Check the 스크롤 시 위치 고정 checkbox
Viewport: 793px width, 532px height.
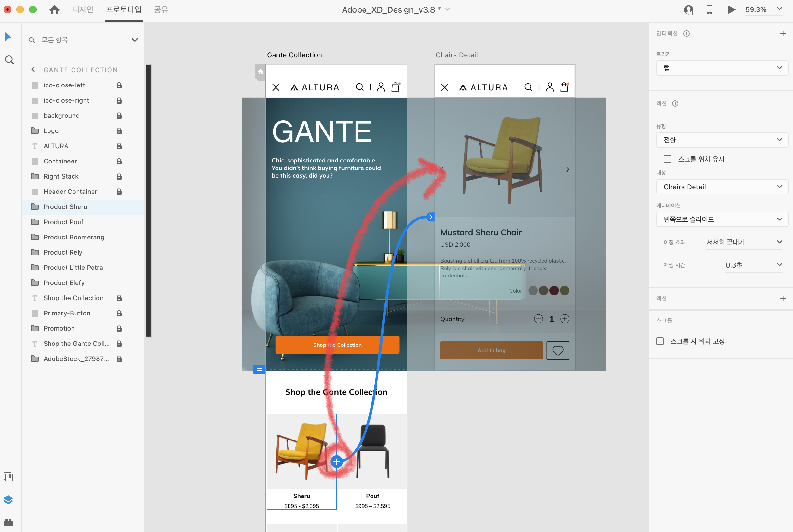point(660,341)
